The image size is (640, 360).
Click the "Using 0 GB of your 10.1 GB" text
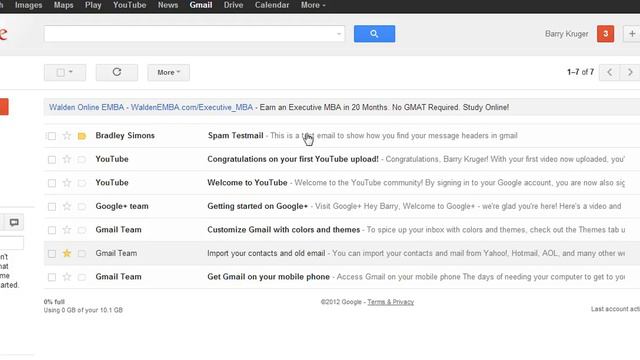point(83,310)
